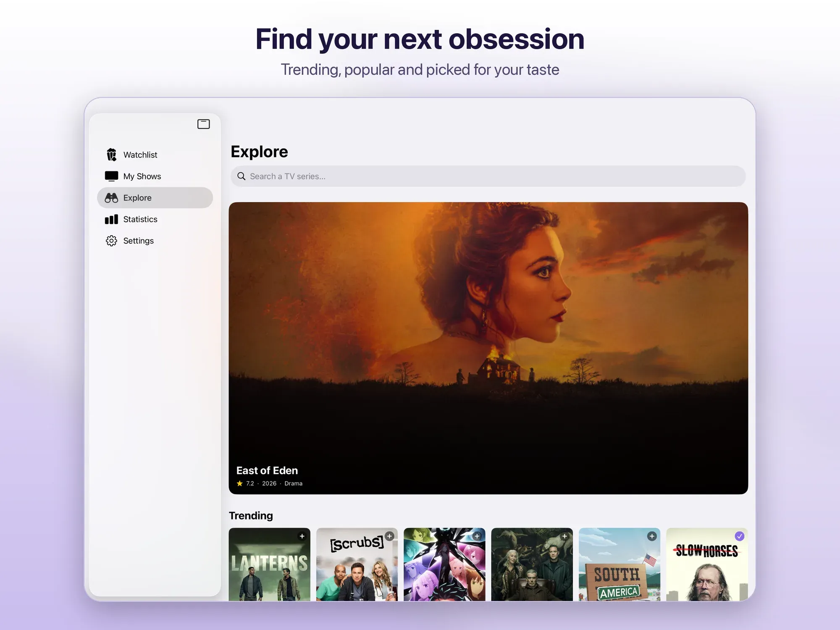Open My Shows in the sidebar

[x=155, y=176]
